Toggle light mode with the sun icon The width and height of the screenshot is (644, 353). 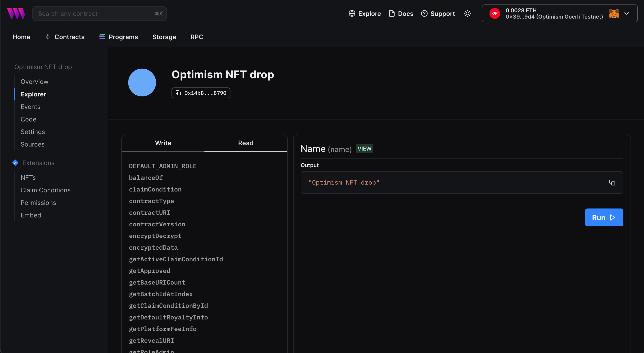tap(467, 13)
